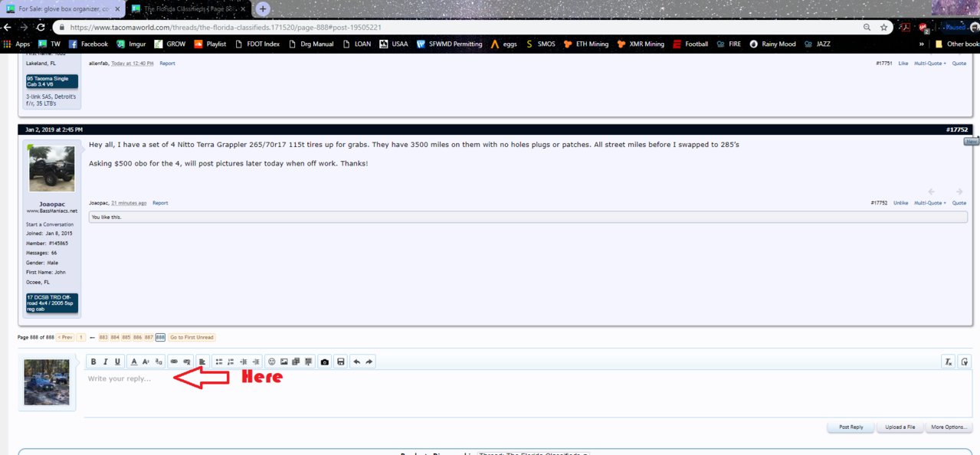Report Joaopac's post
This screenshot has width=980, height=455.
click(160, 203)
